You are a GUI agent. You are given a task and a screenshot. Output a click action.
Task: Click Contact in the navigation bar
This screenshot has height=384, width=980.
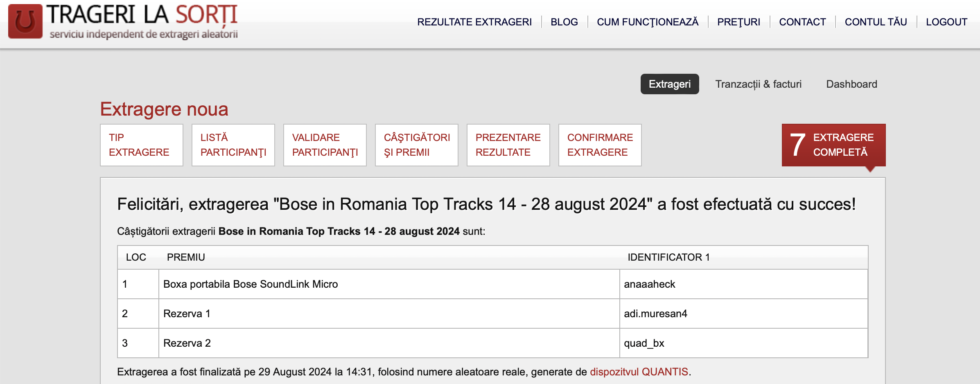click(x=802, y=22)
